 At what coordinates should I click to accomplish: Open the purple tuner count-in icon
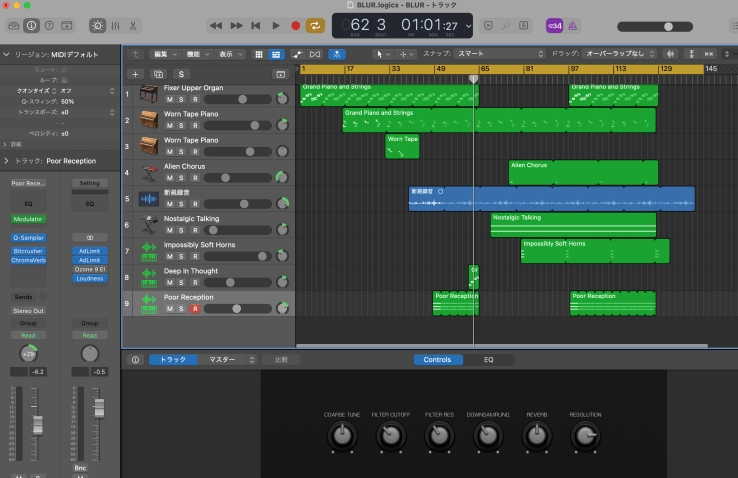pos(553,25)
